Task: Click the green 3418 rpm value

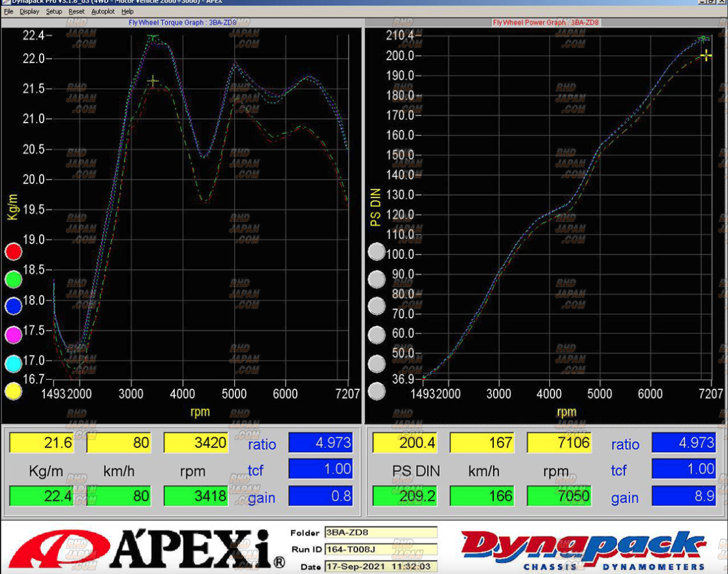Action: pyautogui.click(x=196, y=496)
